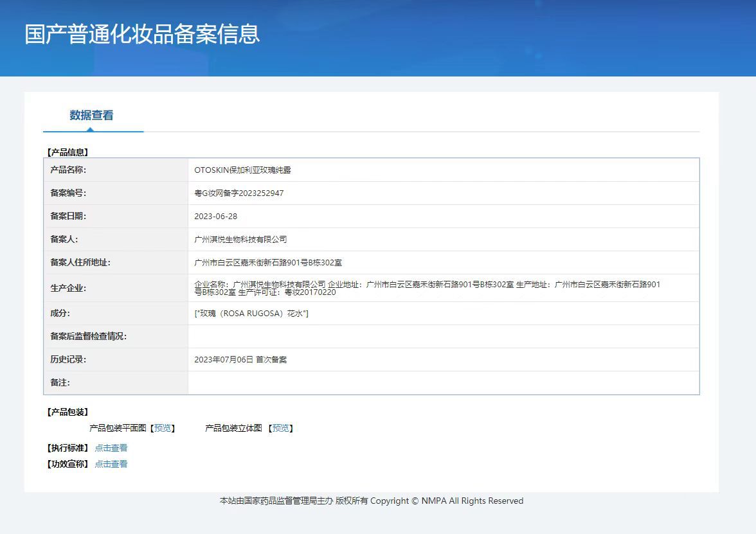Image resolution: width=756 pixels, height=534 pixels.
Task: Click the 备案编号 row label
Action: tap(68, 193)
